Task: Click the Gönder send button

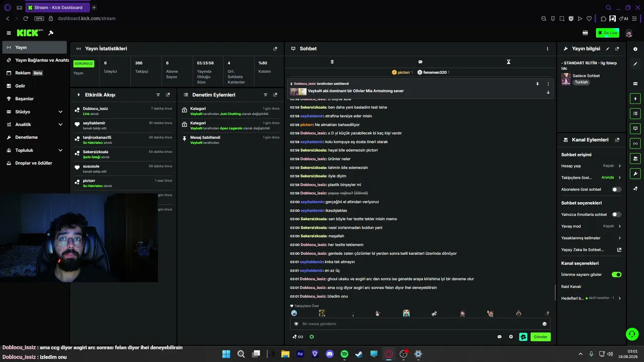Action: 540,337
